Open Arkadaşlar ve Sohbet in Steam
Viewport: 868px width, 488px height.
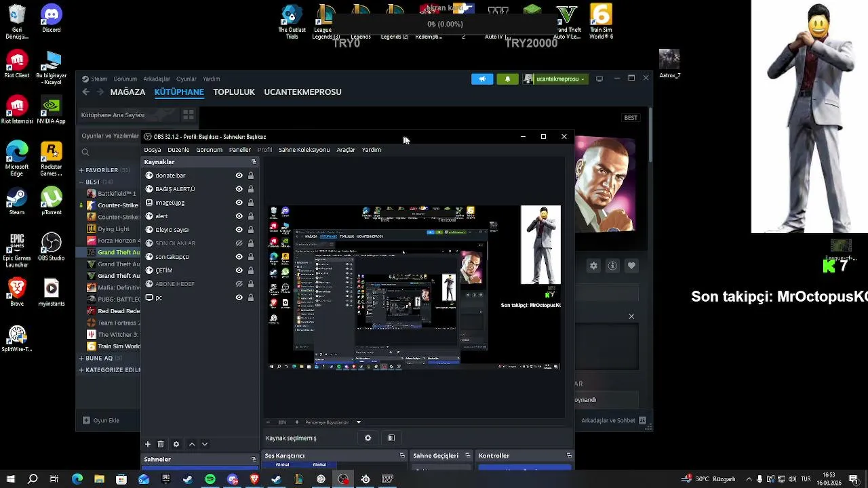point(614,420)
